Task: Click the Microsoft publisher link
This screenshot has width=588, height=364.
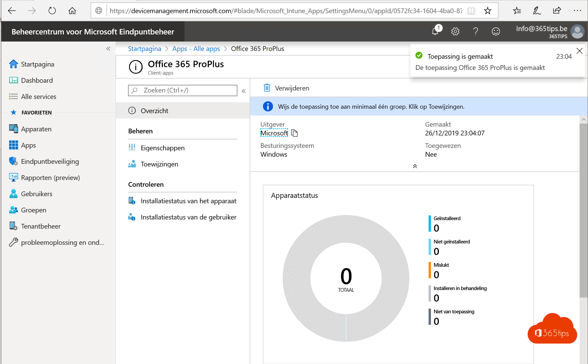Action: point(274,133)
